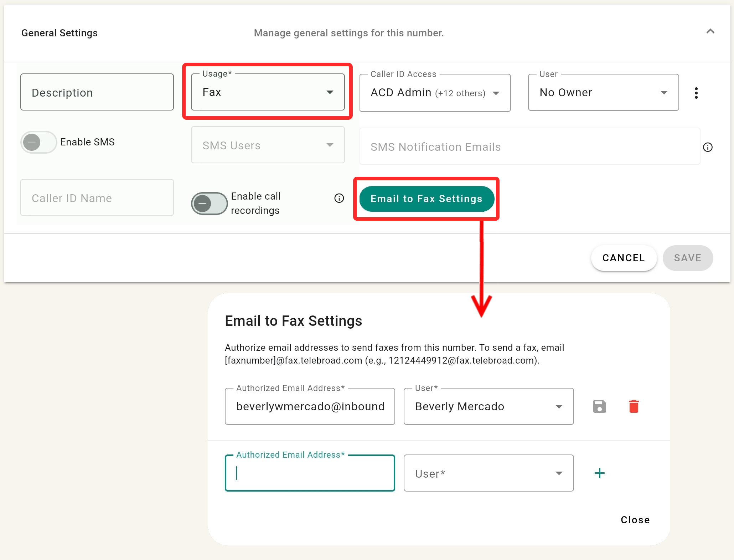Click the save floppy disk icon

(599, 406)
